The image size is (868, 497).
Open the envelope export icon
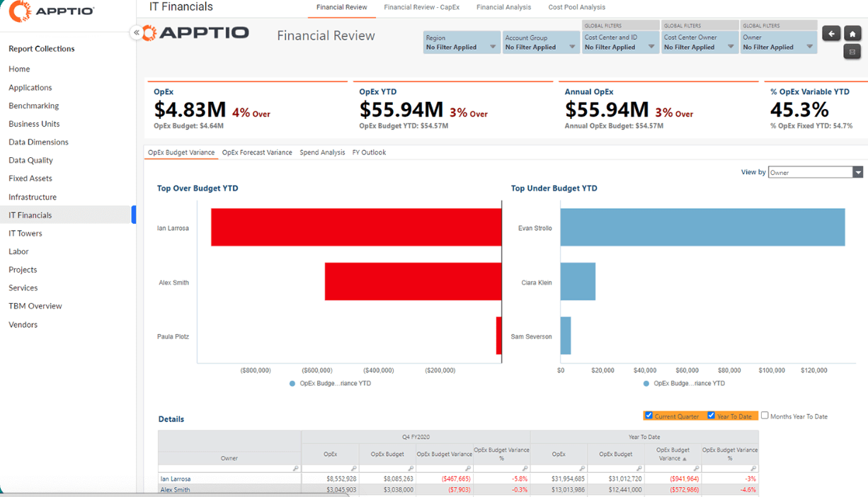click(x=852, y=51)
